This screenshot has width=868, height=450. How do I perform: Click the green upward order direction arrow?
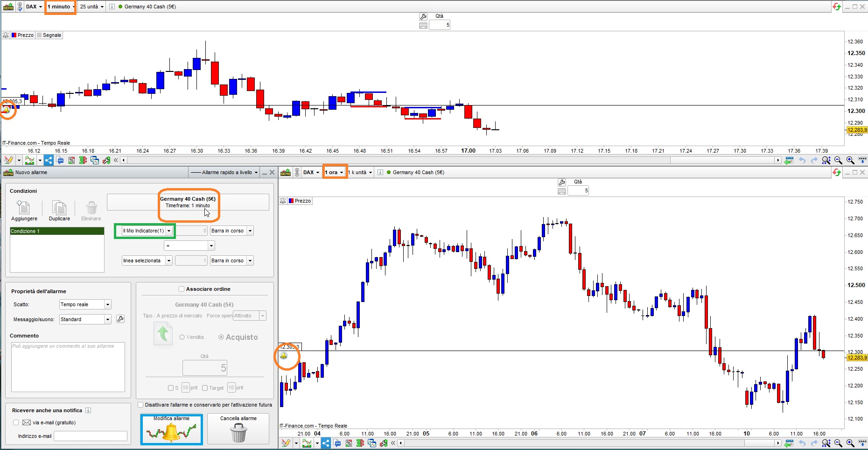coord(163,334)
